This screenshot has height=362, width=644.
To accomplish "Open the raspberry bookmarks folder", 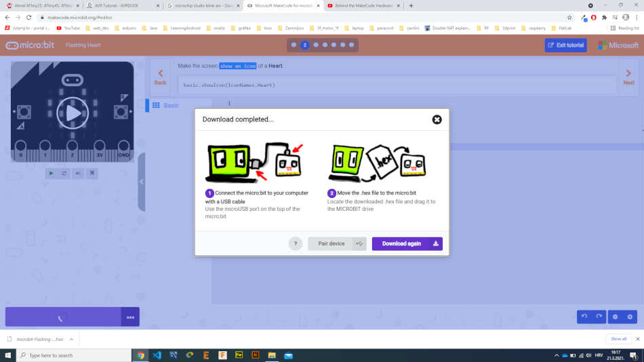I will (533, 28).
